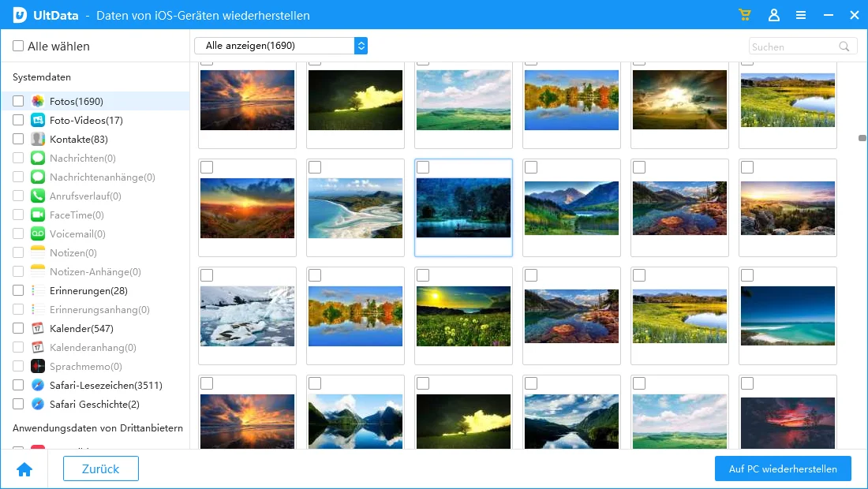
Task: Click inside the Suchen search field
Action: click(791, 47)
